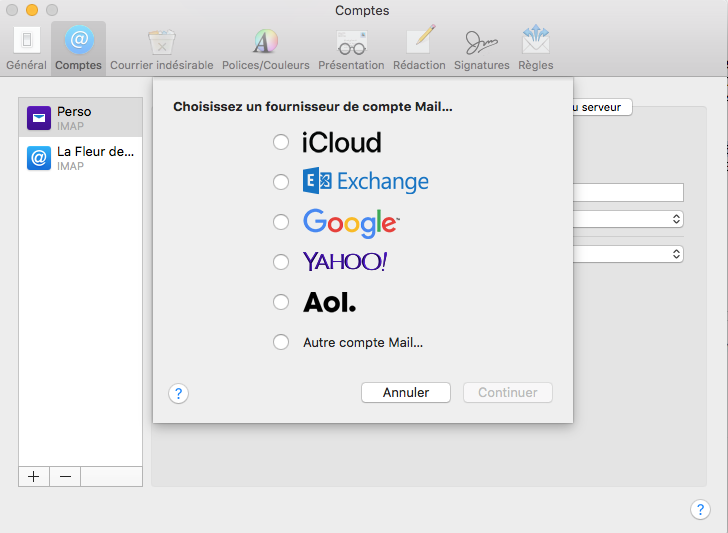
Task: Click the Continuer button
Action: pyautogui.click(x=507, y=393)
